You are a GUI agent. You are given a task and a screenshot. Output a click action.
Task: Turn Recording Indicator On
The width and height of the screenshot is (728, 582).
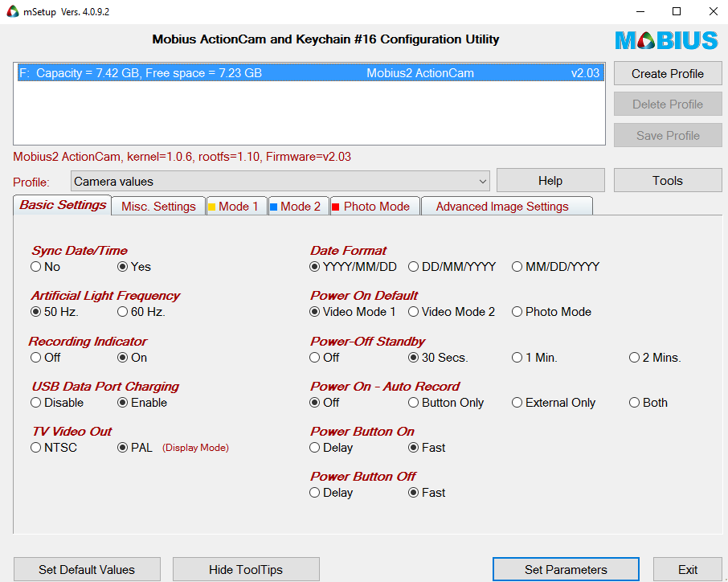coord(133,358)
